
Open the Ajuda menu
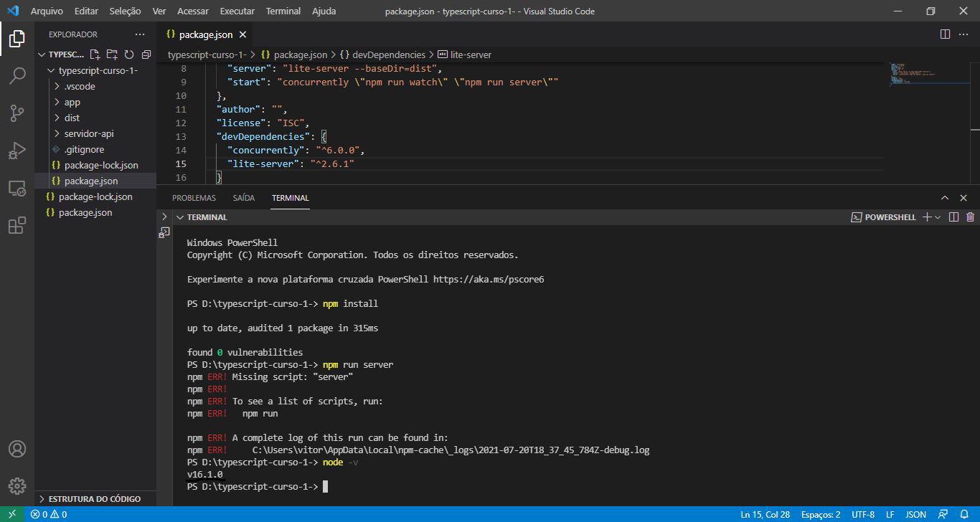click(x=324, y=11)
